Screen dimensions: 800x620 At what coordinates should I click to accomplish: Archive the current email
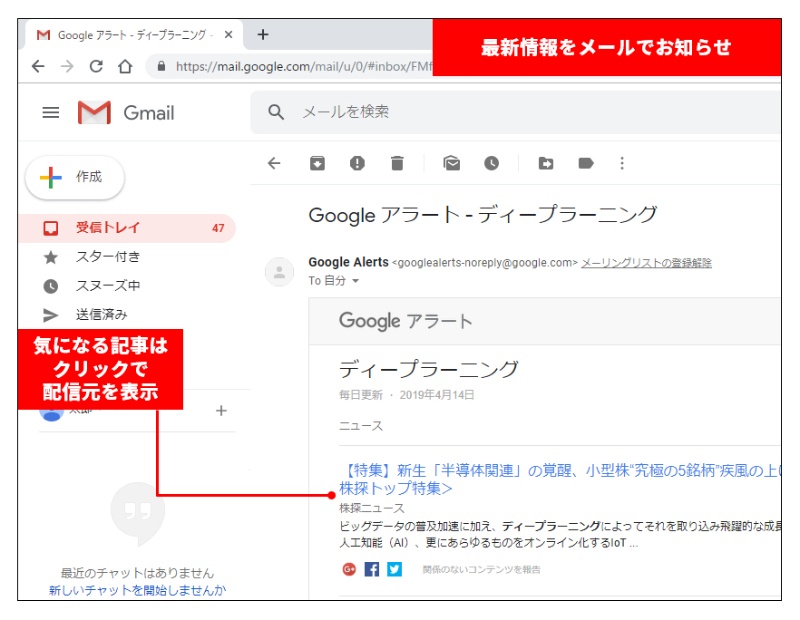(x=316, y=158)
